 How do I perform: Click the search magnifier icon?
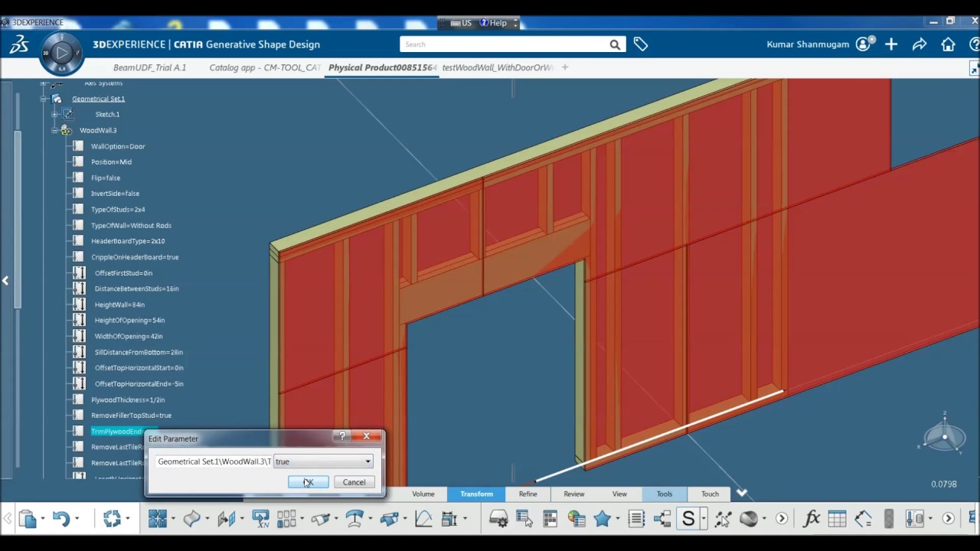tap(615, 44)
